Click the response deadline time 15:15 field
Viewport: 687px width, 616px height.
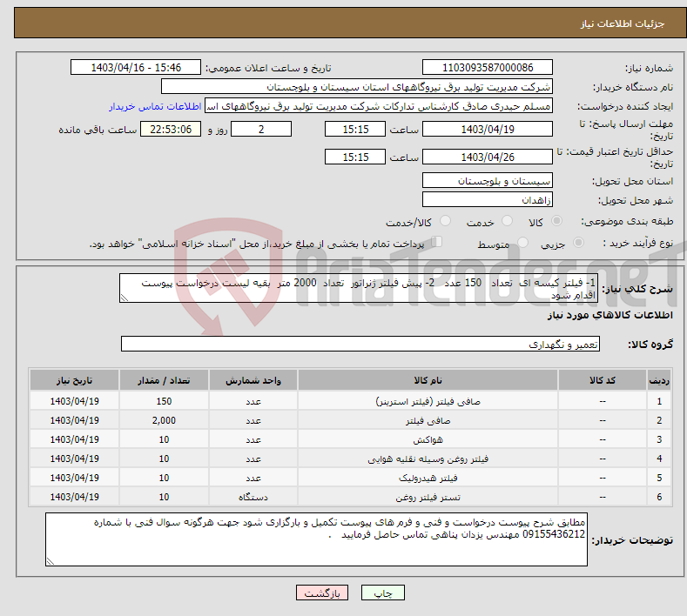point(355,129)
